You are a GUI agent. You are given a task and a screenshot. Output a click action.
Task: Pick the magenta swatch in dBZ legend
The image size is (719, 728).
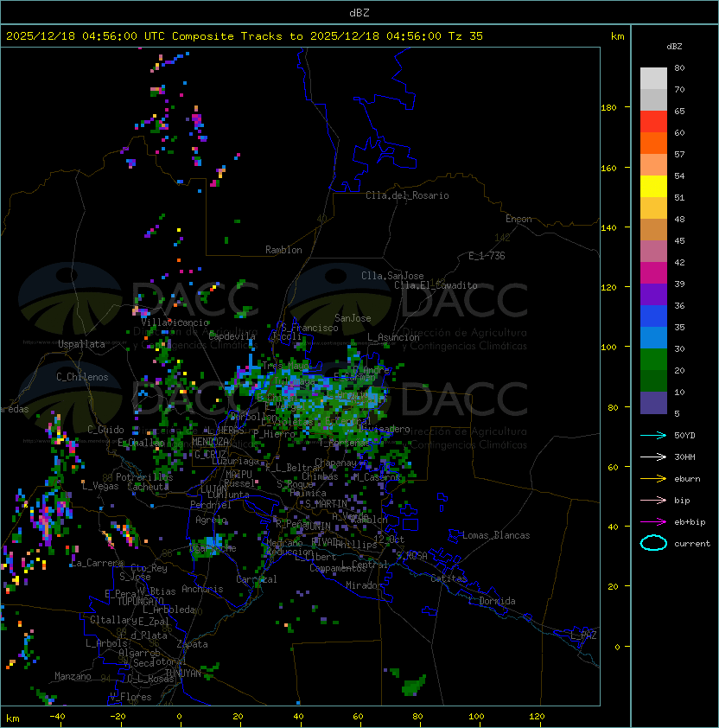point(653,272)
